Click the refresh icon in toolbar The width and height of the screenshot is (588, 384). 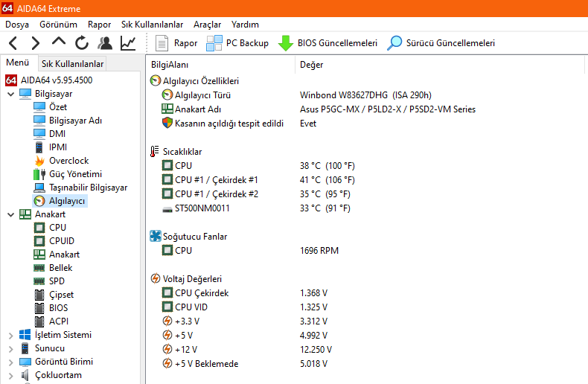coord(82,43)
